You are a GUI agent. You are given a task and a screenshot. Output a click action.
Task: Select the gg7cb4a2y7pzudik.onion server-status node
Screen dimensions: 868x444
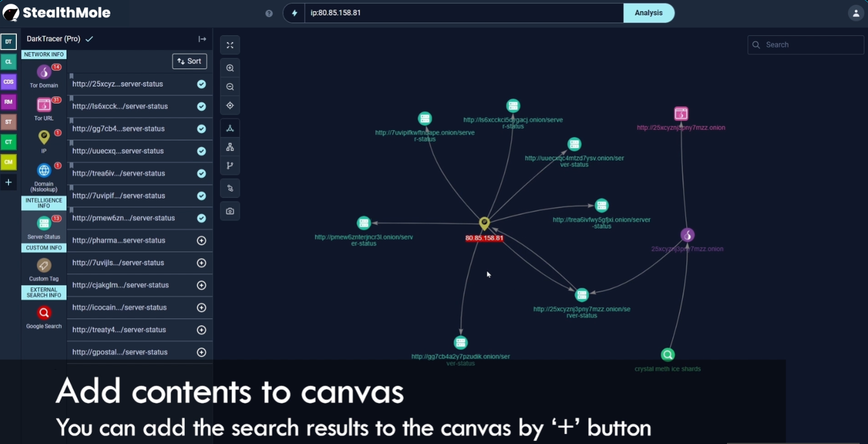(x=461, y=343)
